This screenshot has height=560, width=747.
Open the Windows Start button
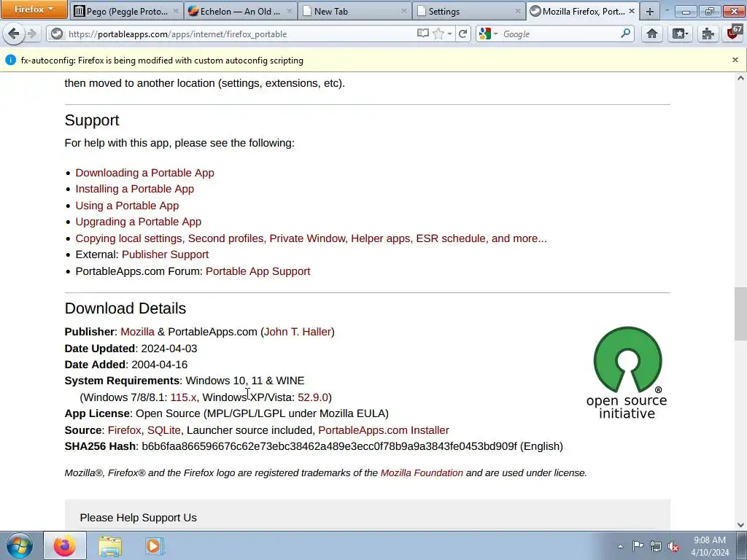coord(20,545)
